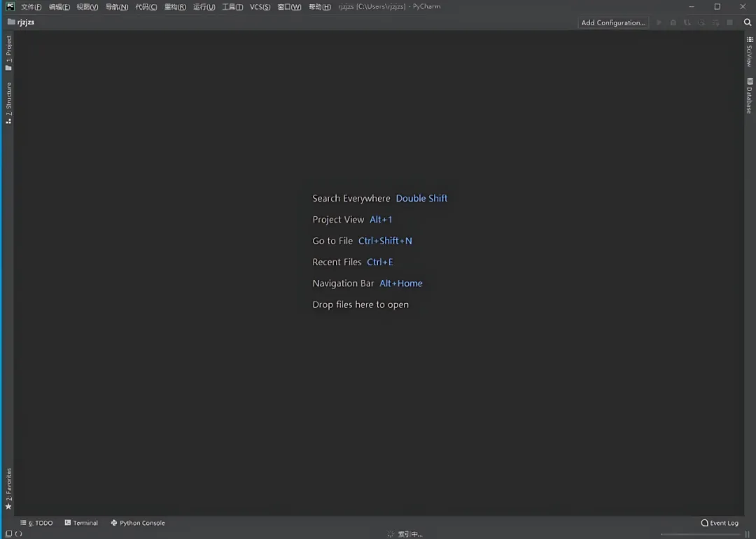This screenshot has height=539, width=756.
Task: Click the Project View Alt+1 hint text
Action: tap(352, 219)
